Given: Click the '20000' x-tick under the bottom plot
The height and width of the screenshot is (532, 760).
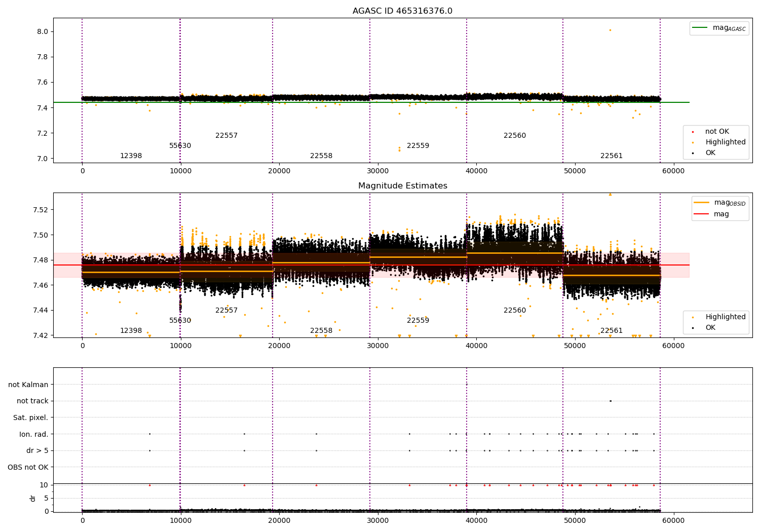Looking at the screenshot, I should tap(279, 520).
